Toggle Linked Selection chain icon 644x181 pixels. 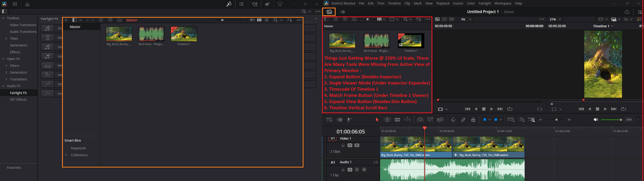(463, 119)
